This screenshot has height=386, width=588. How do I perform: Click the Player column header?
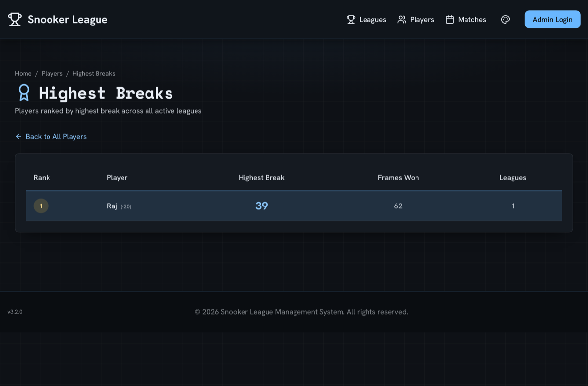point(117,178)
